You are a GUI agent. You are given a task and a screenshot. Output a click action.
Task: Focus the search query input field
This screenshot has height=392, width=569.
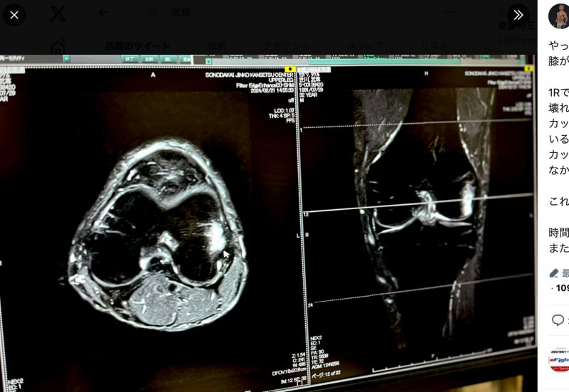pos(284,12)
